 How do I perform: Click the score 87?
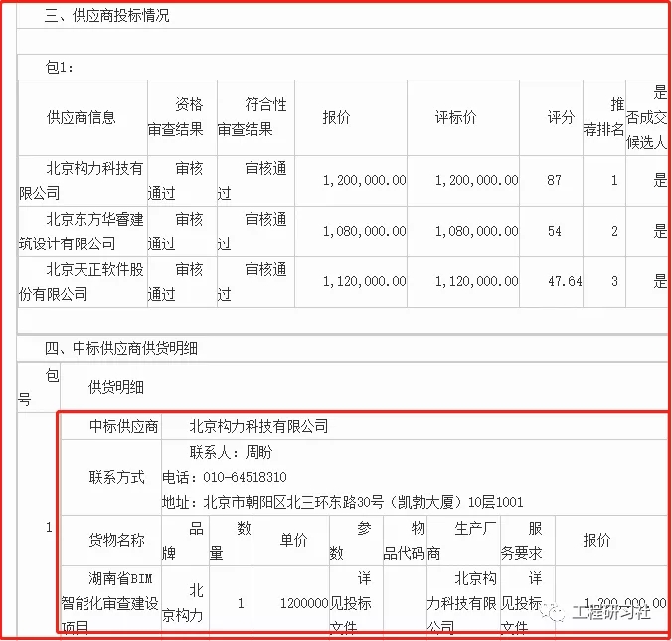(554, 181)
